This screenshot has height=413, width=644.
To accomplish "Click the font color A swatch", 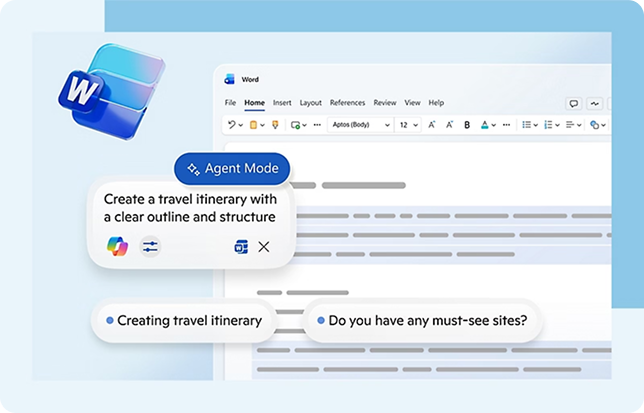I will (485, 125).
